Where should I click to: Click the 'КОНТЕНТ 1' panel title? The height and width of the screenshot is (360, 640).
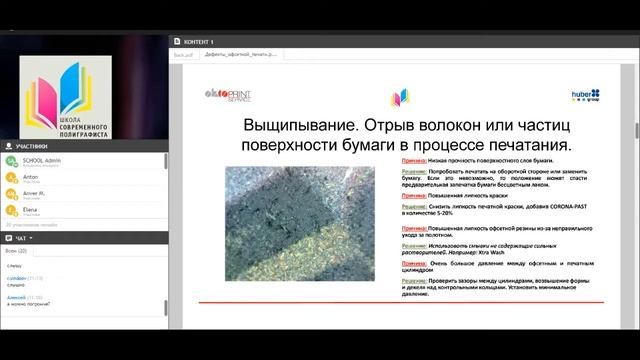coord(198,42)
